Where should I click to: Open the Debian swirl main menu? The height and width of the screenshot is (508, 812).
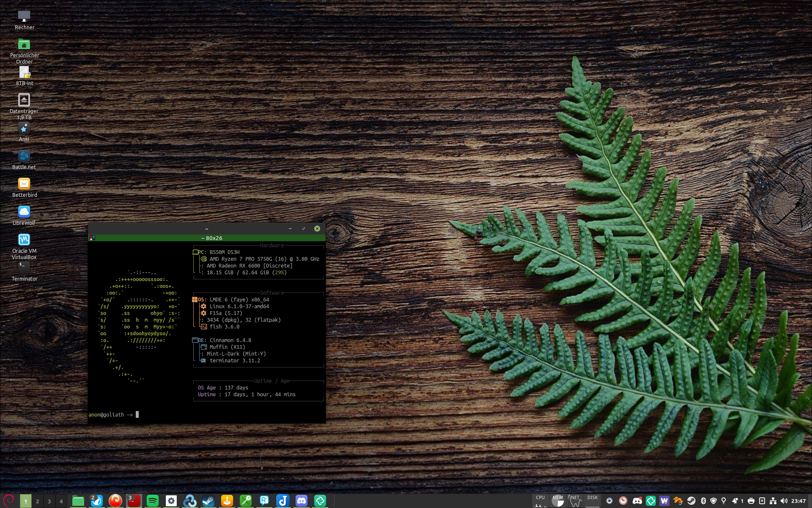click(x=9, y=501)
